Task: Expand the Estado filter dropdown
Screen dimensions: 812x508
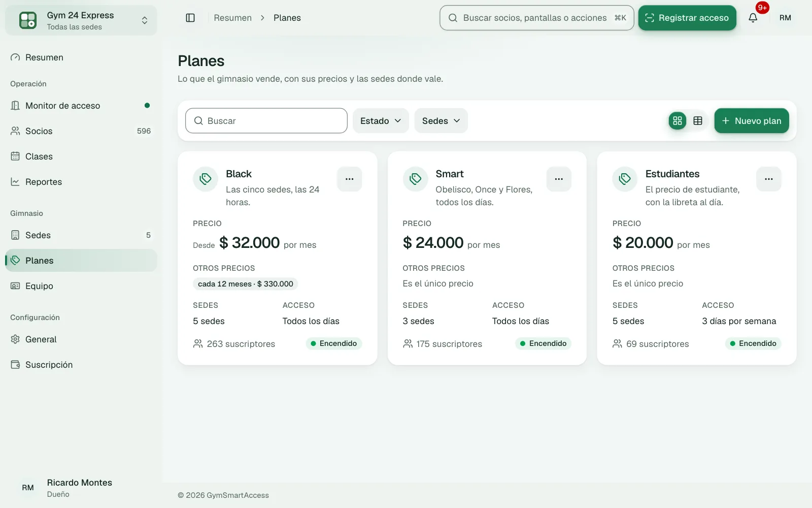Action: (x=381, y=121)
